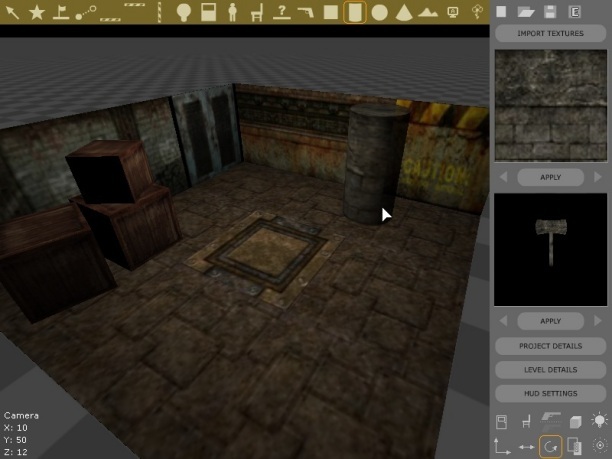Select the axis move gizmo tool
The width and height of the screenshot is (612, 459).
click(x=502, y=446)
